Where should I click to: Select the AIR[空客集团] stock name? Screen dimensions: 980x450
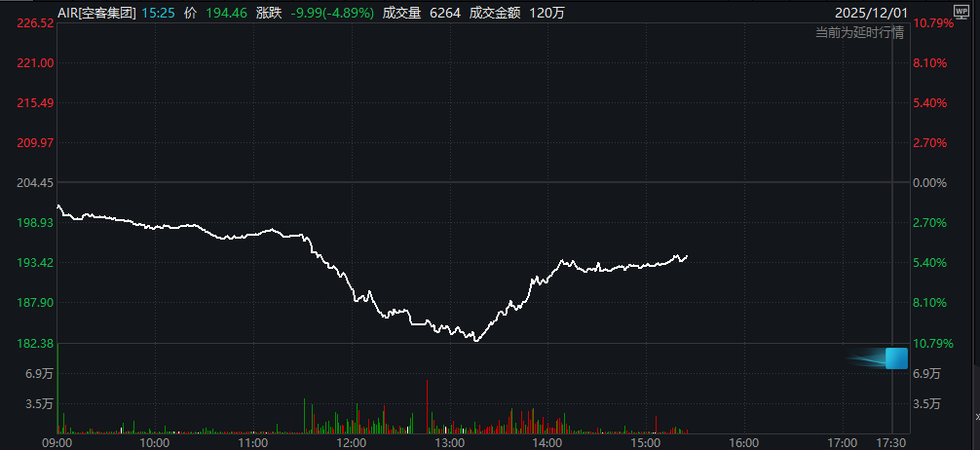(96, 13)
